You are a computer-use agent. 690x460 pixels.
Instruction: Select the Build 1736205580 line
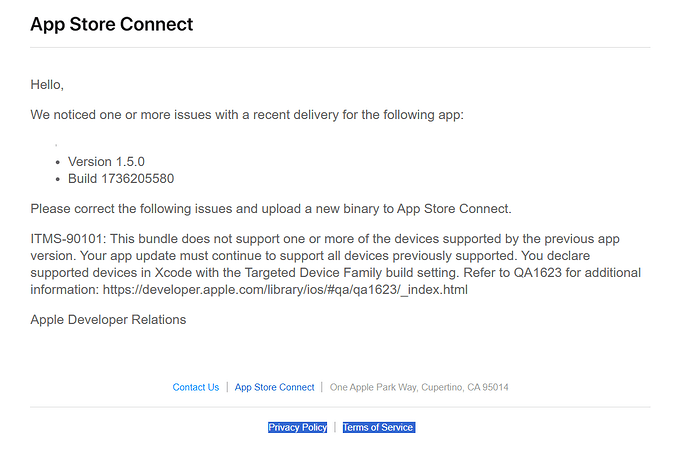coord(121,179)
